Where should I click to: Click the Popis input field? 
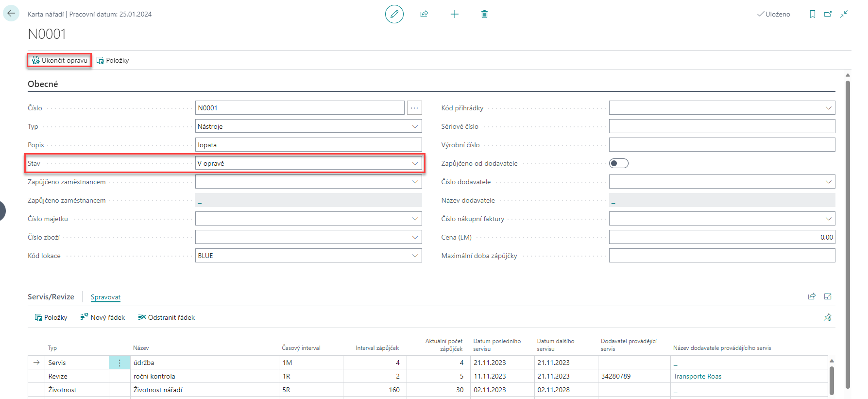click(x=308, y=145)
